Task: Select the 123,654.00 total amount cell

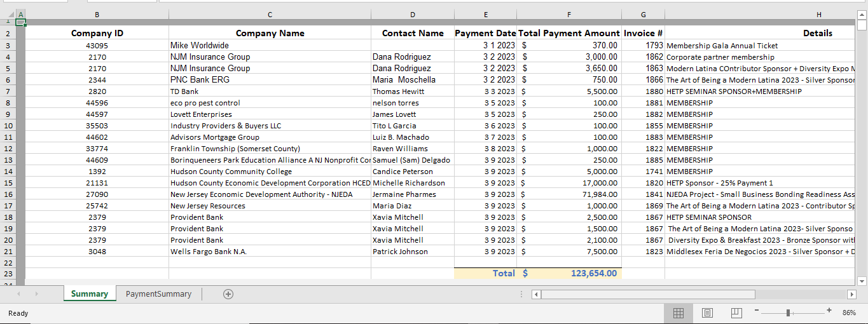Action: (x=569, y=273)
